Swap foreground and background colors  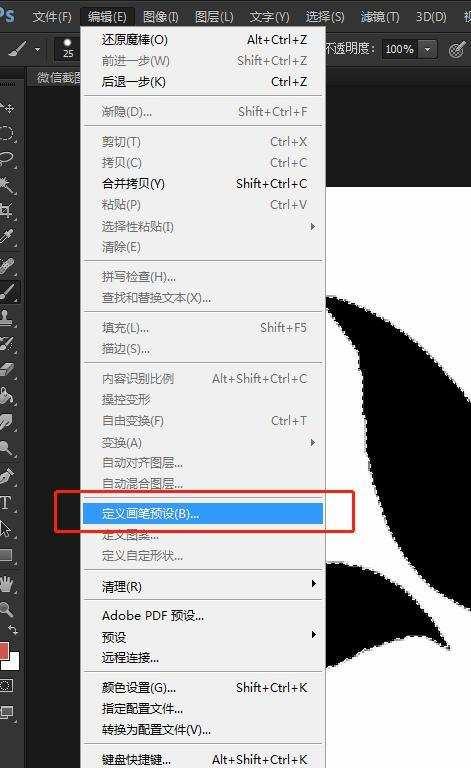pos(13,630)
